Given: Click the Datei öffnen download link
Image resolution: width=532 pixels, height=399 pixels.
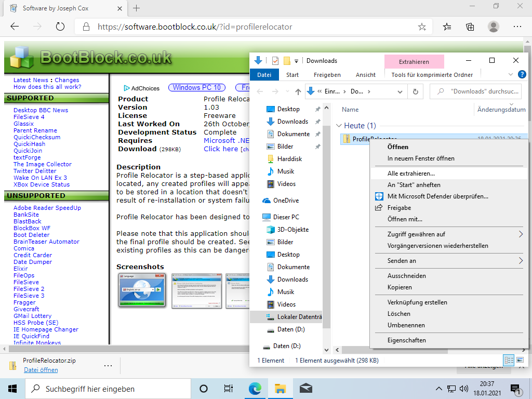Looking at the screenshot, I should click(41, 370).
